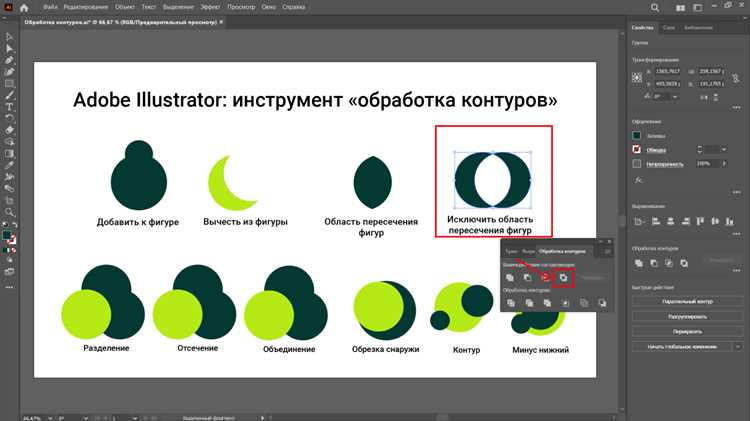Click the Разгруппировать button

click(687, 317)
